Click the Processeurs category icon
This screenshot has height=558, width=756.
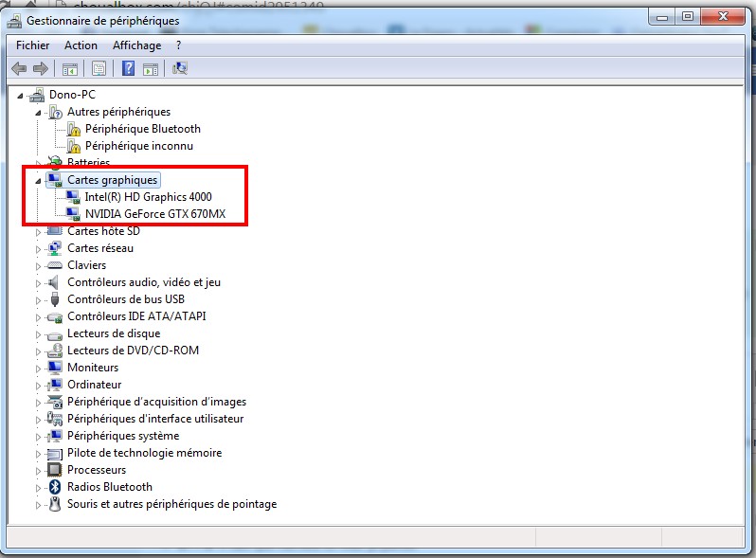click(x=55, y=470)
